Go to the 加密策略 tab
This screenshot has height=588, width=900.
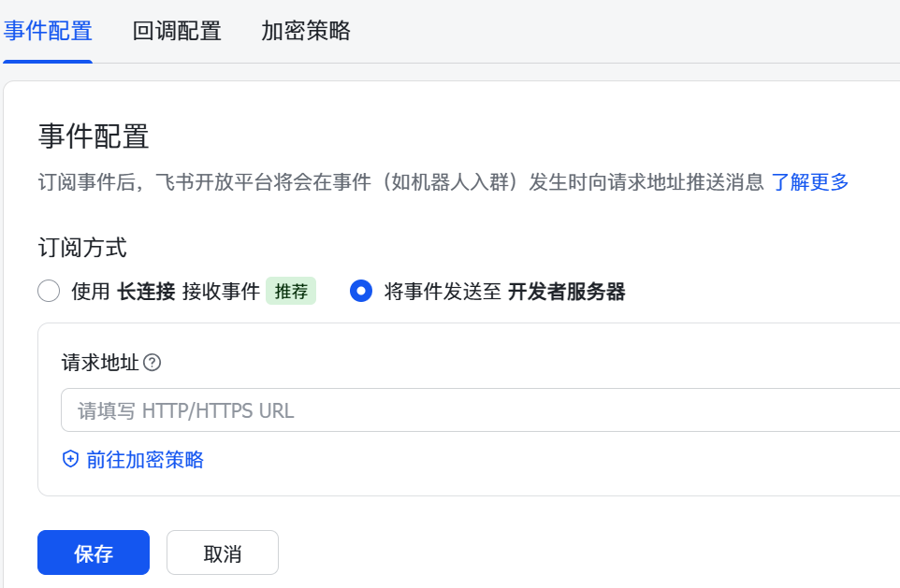pos(306,31)
